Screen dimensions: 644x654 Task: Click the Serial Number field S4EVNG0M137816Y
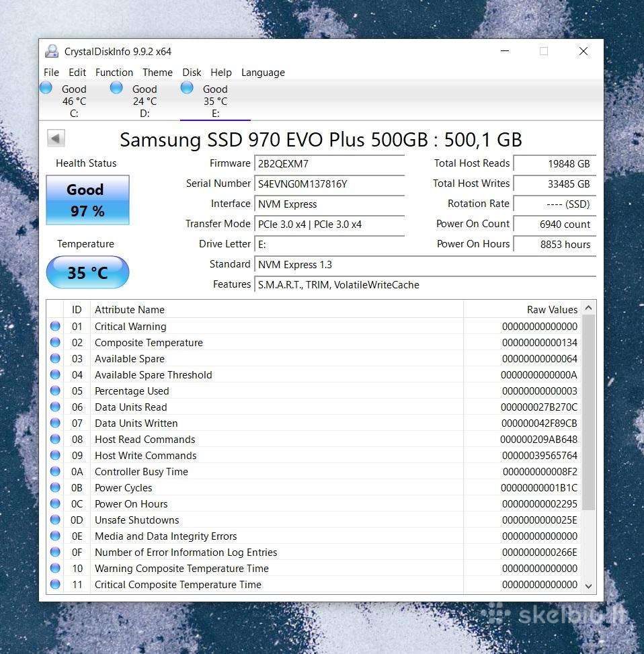point(329,183)
